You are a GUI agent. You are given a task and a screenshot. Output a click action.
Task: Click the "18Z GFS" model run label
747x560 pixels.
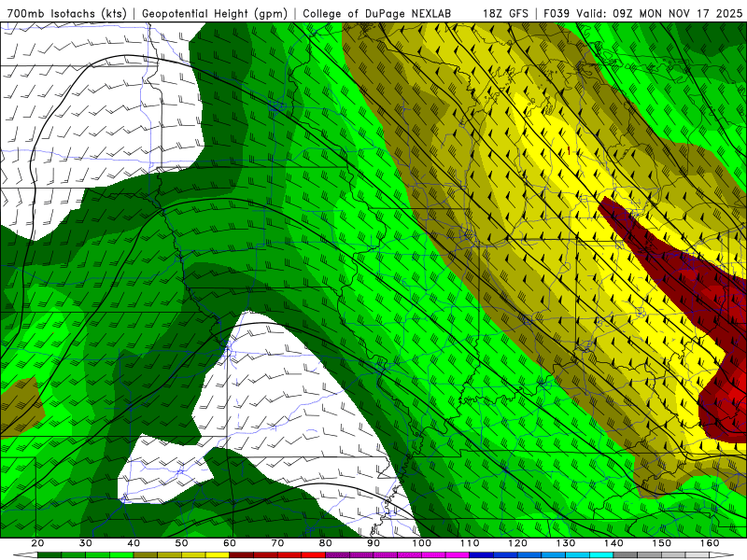[505, 13]
